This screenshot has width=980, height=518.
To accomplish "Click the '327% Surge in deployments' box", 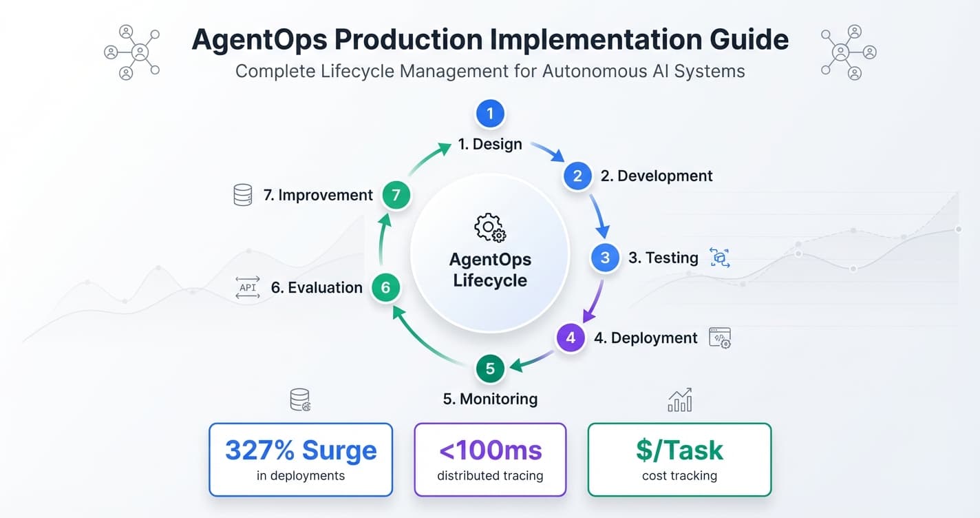I will click(300, 459).
